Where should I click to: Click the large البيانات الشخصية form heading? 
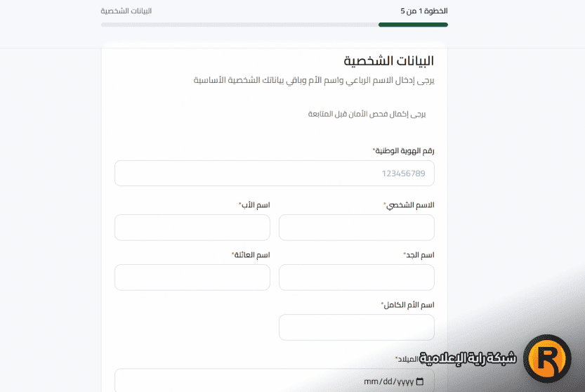click(x=388, y=60)
